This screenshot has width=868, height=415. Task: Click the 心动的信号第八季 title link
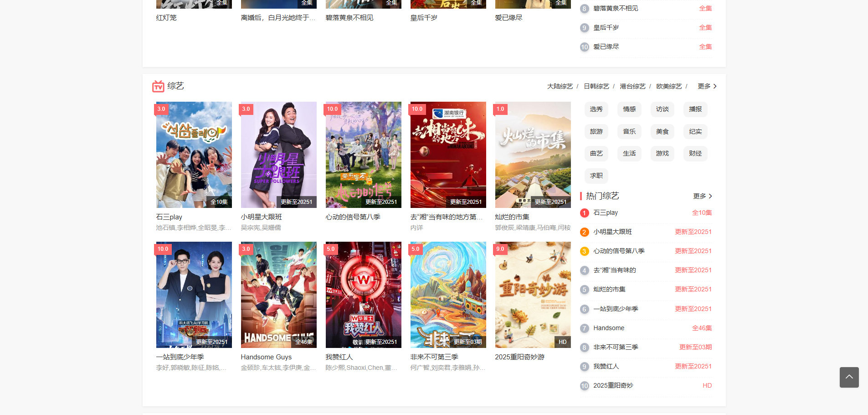point(353,217)
